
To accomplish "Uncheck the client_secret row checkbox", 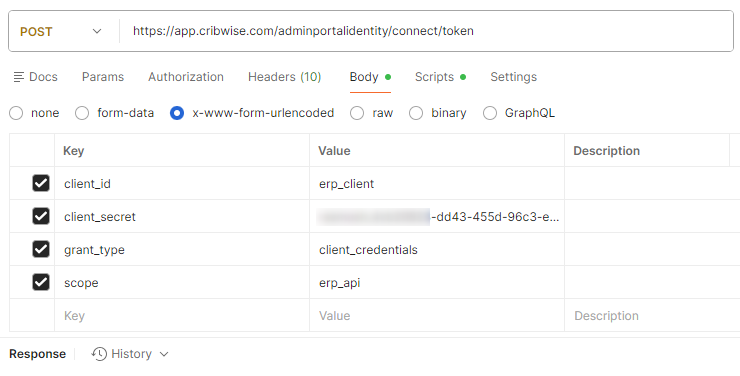I will [41, 216].
